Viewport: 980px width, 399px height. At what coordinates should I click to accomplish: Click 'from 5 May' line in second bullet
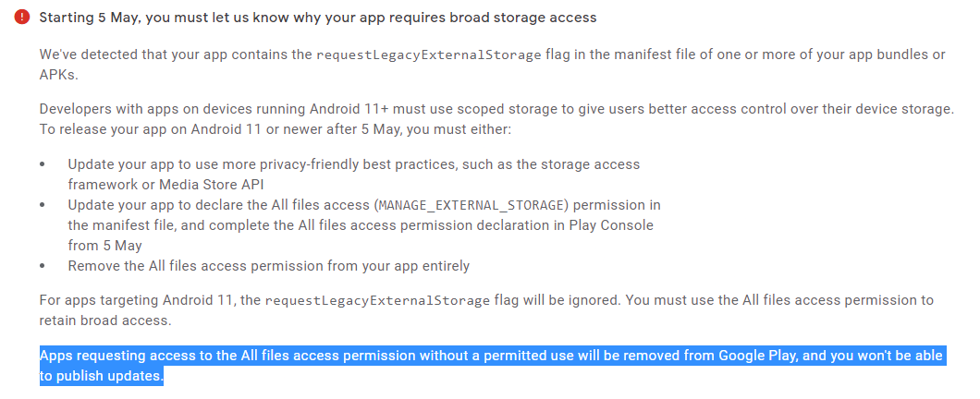[x=105, y=246]
